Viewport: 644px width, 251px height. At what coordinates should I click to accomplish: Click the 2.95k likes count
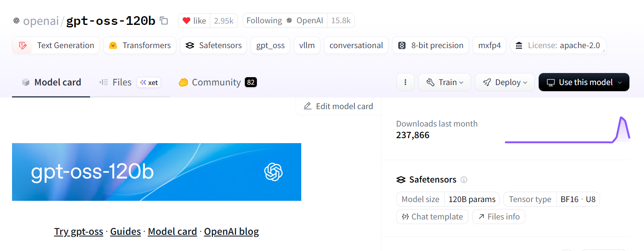pos(224,21)
